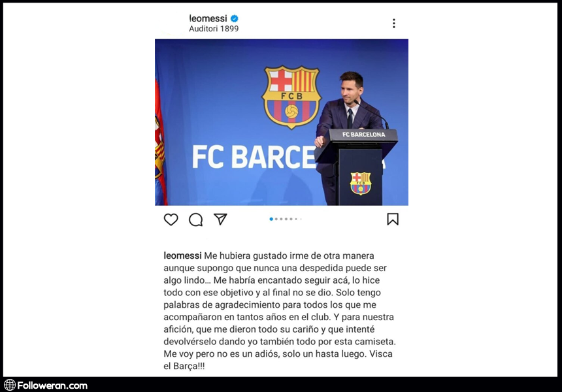Jump to the third carousel indicator dot

[x=281, y=219]
